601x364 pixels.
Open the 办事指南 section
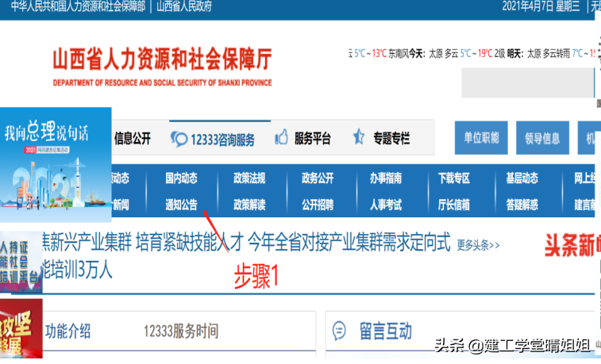[x=385, y=178]
